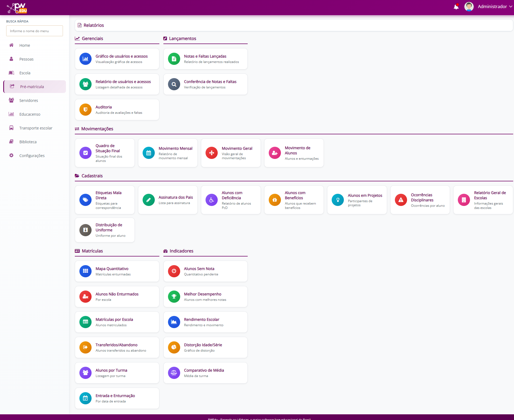Click the Alunos com Deficiência wheelchair icon
The image size is (514, 420).
tap(211, 200)
